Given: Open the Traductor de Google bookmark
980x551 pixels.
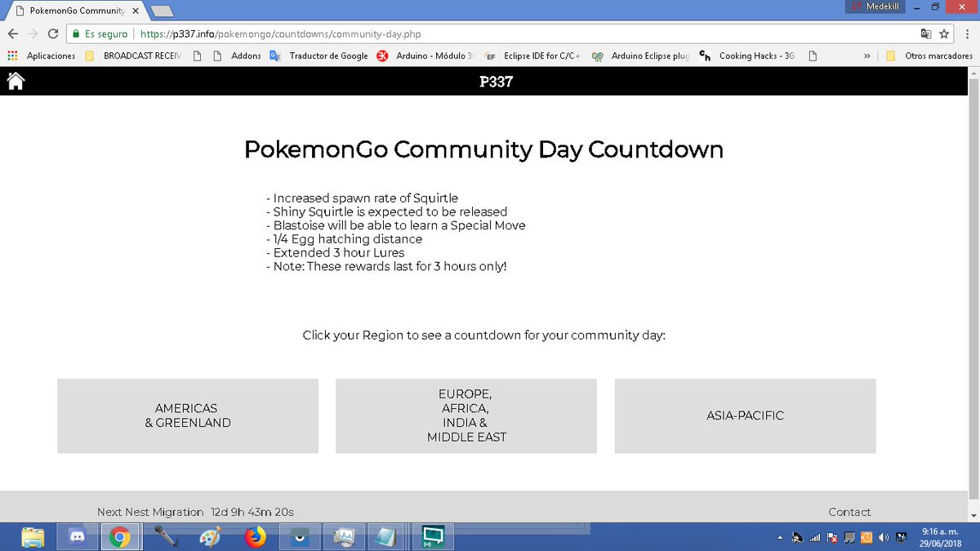Looking at the screenshot, I should tap(319, 56).
